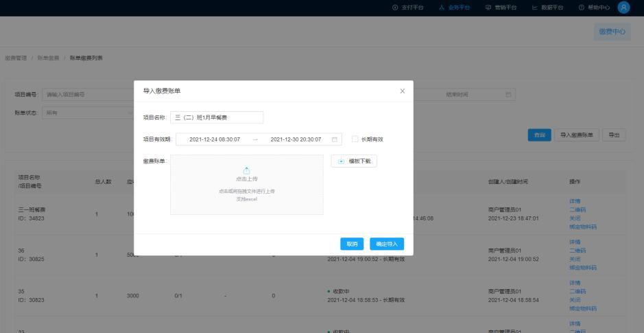Click 绑定物料码 link in 三一班餐费 row
Viewport: 644px width, 333px height.
point(583,227)
